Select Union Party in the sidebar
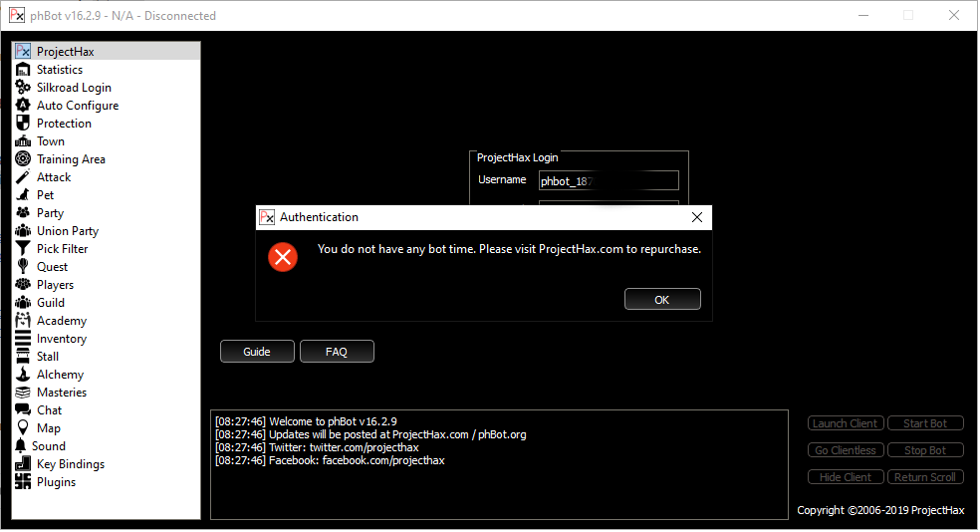The width and height of the screenshot is (980, 532). (x=67, y=231)
